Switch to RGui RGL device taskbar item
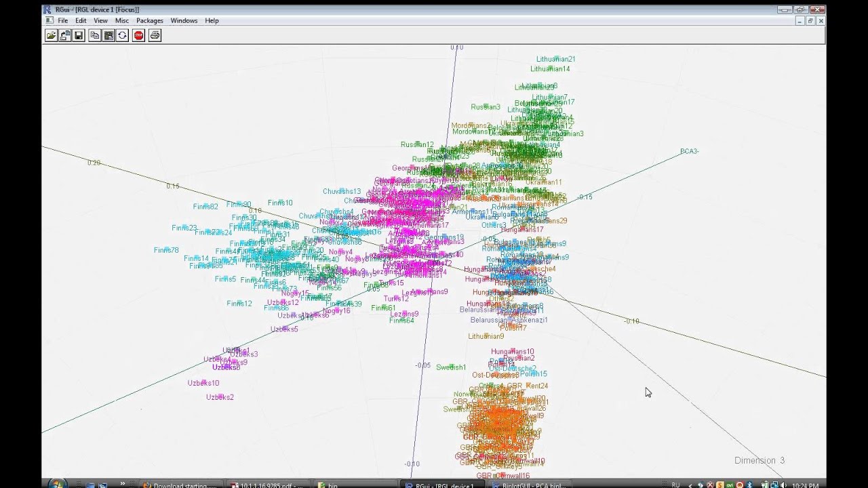The height and width of the screenshot is (488, 868). tap(442, 485)
